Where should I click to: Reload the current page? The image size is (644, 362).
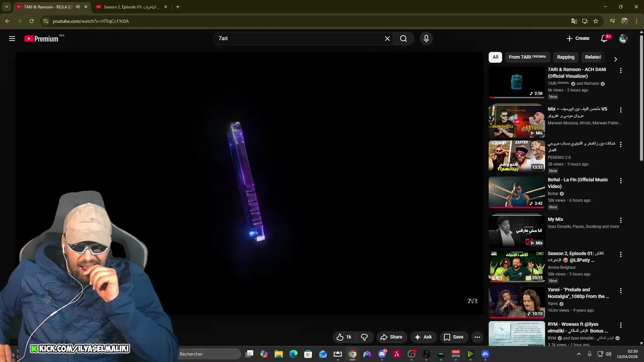coord(31,21)
